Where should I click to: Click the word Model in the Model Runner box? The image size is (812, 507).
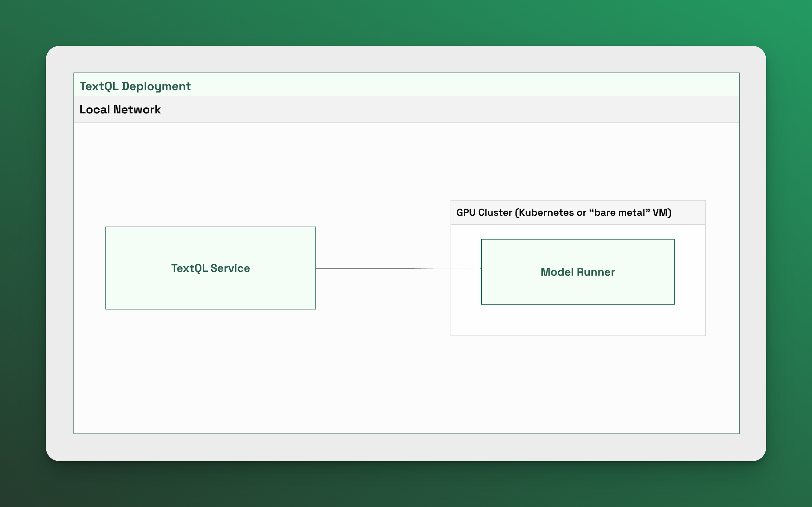tap(557, 272)
